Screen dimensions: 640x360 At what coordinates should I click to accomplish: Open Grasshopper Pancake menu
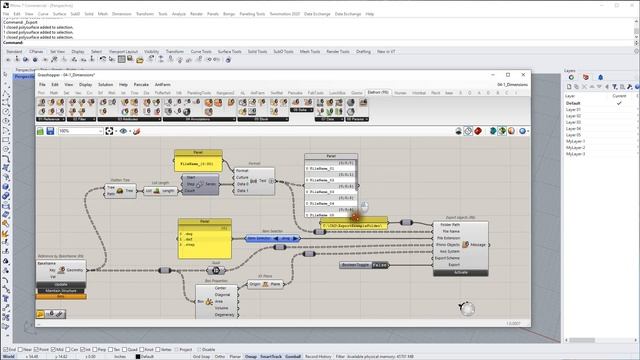pyautogui.click(x=141, y=84)
